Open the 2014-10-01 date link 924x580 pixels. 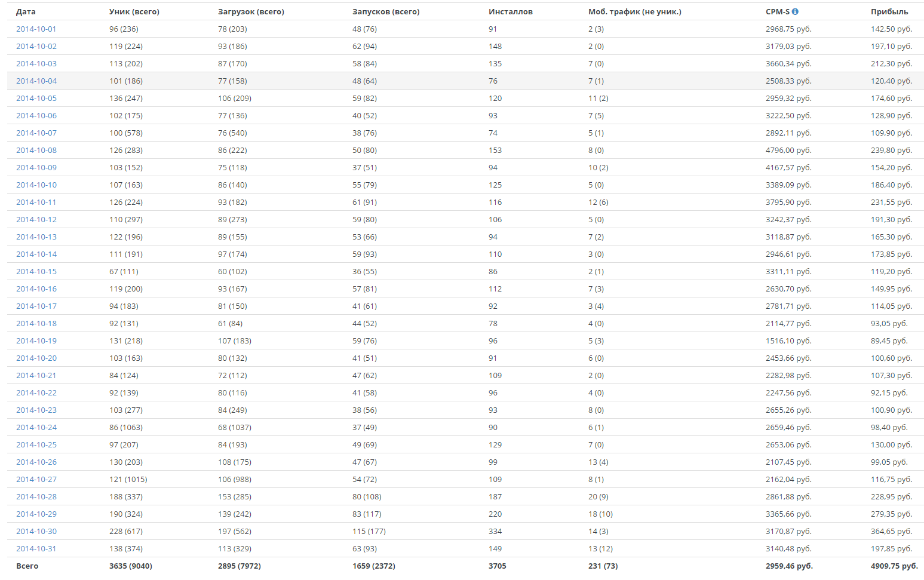[36, 29]
